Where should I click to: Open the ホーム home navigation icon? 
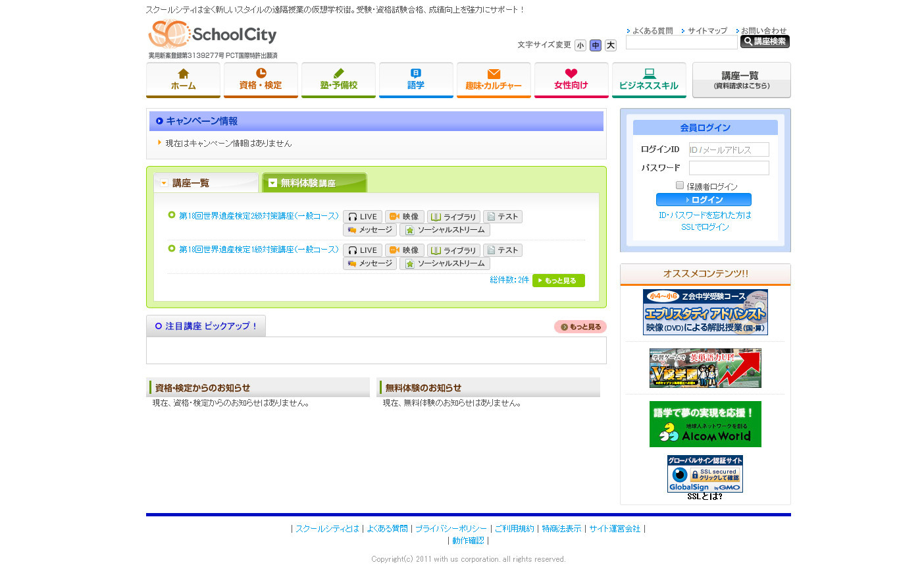(183, 80)
